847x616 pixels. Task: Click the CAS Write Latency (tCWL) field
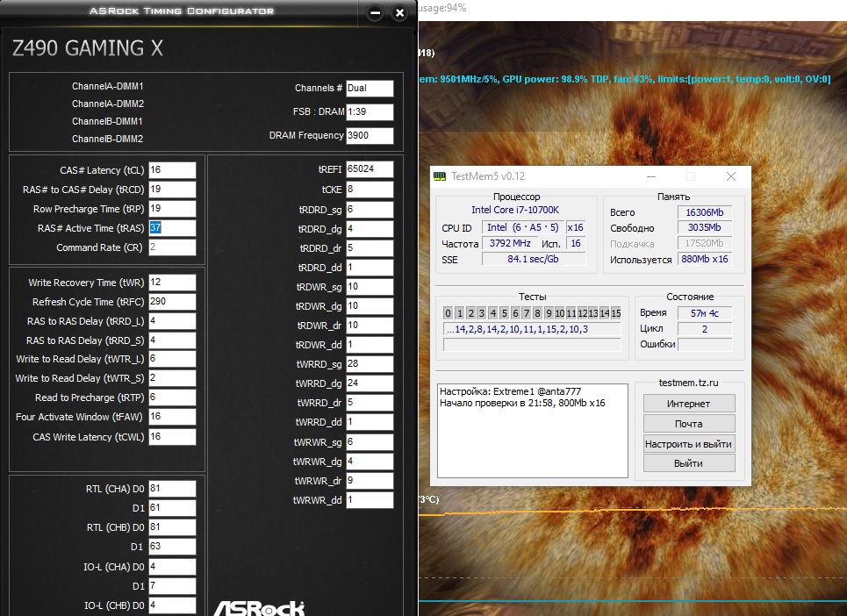click(172, 437)
